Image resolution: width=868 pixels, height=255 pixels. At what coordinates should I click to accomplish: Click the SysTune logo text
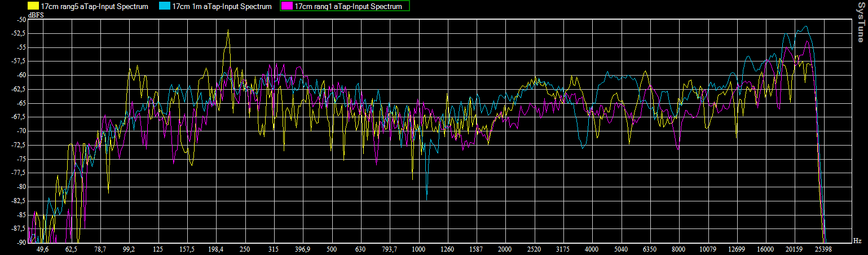[860, 21]
